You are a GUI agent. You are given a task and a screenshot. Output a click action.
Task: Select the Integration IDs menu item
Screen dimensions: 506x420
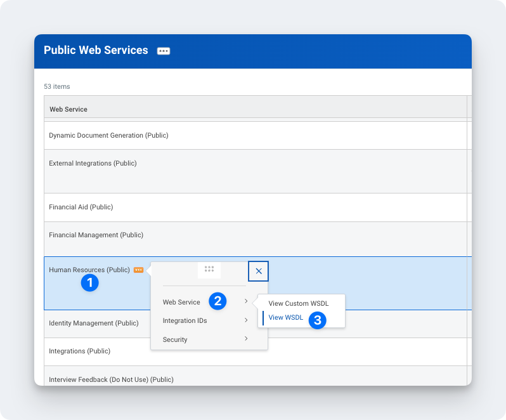[185, 321]
